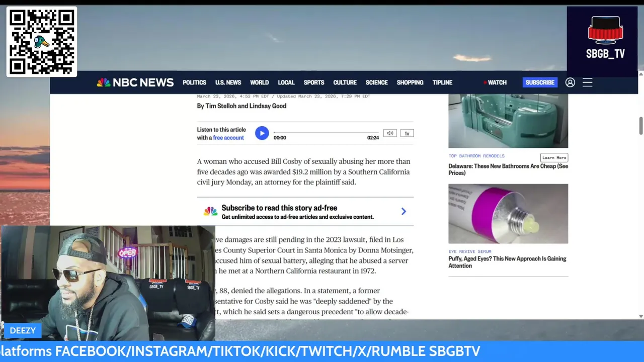Click the free account link
This screenshot has height=362, width=644.
(228, 138)
